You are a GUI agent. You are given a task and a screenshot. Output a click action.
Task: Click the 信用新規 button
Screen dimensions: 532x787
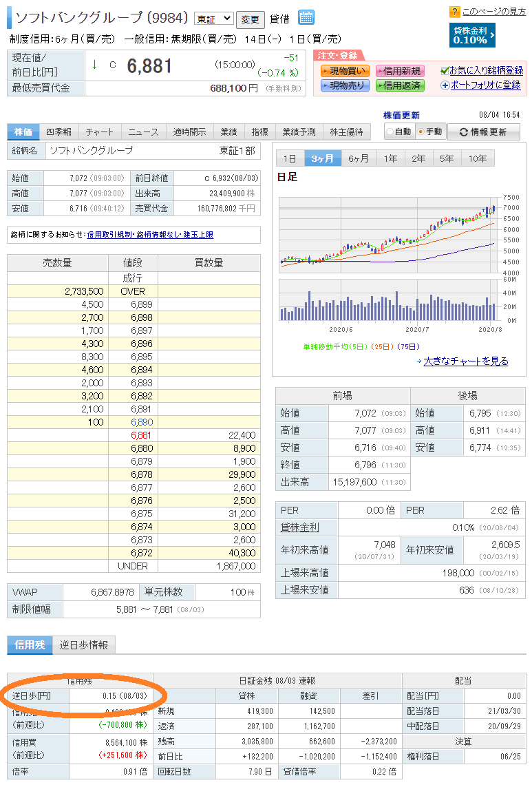click(400, 71)
